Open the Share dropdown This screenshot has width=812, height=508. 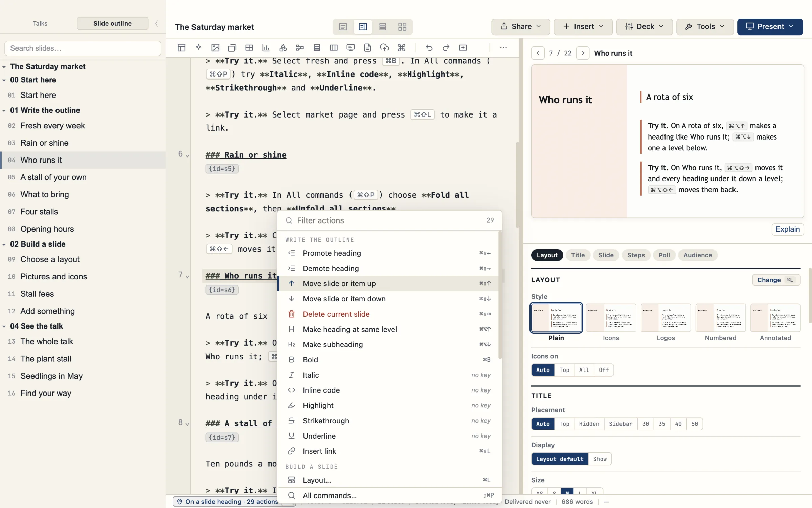(x=521, y=26)
